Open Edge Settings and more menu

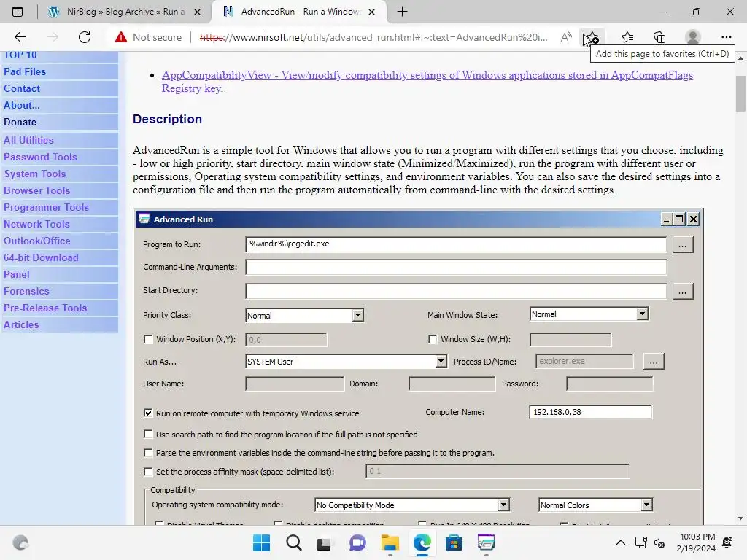pyautogui.click(x=726, y=37)
